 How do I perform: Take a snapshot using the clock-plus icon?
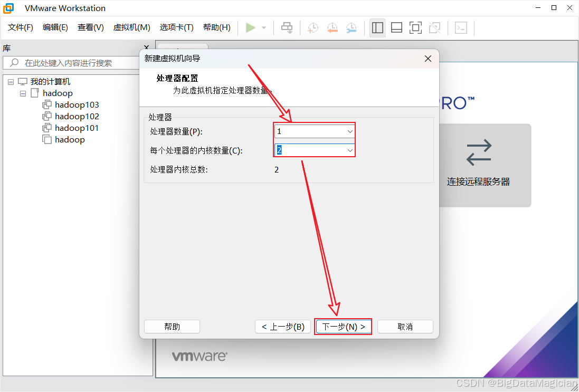[x=313, y=27]
